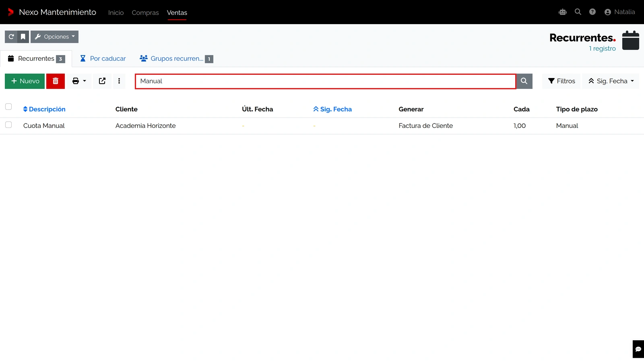The height and width of the screenshot is (362, 644).
Task: Open the global search magnifier in top bar
Action: tap(578, 12)
